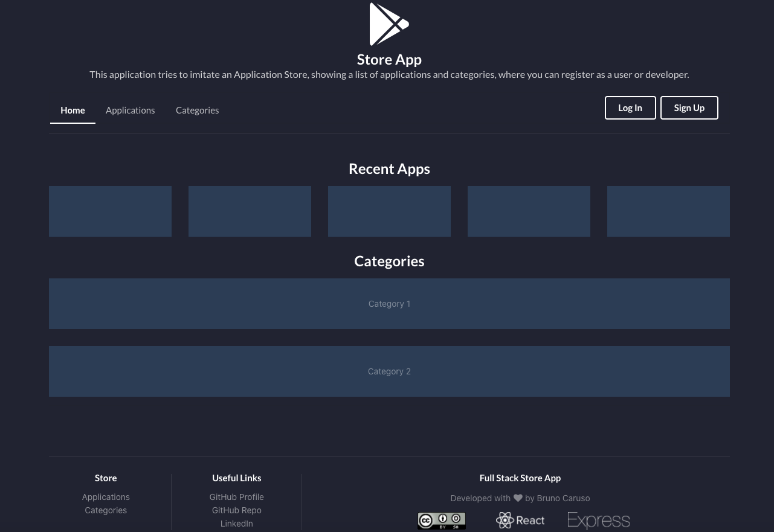The height and width of the screenshot is (532, 774).
Task: Follow the footer Categories link
Action: tap(106, 510)
